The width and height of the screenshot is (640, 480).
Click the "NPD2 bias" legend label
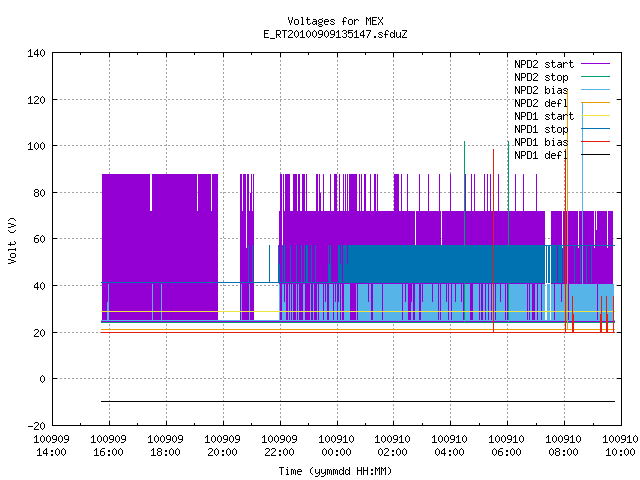[x=541, y=90]
